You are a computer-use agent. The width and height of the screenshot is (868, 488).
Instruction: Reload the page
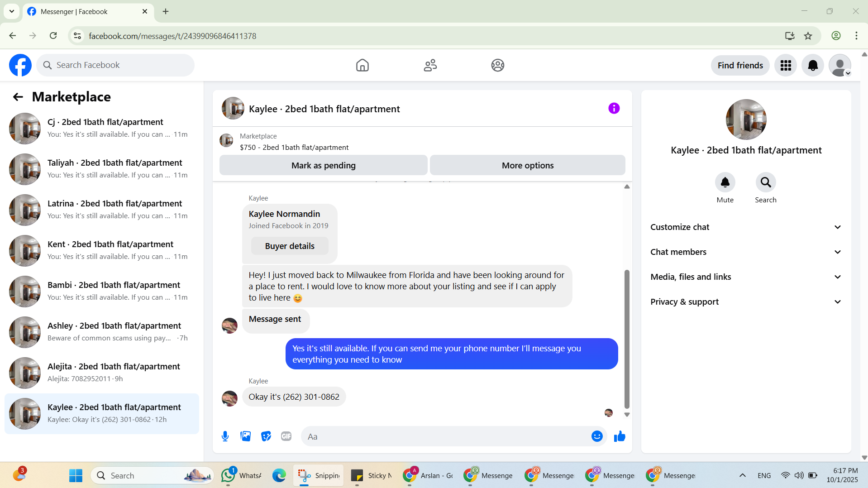click(53, 36)
